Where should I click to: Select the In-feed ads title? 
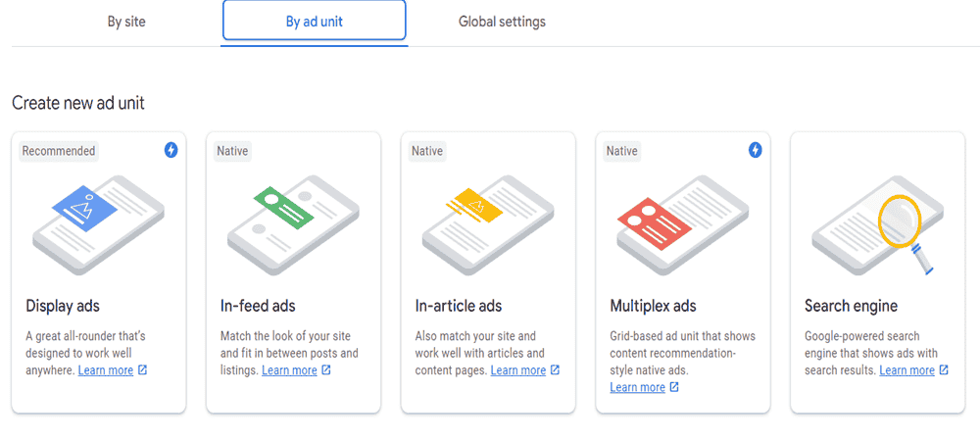click(258, 306)
